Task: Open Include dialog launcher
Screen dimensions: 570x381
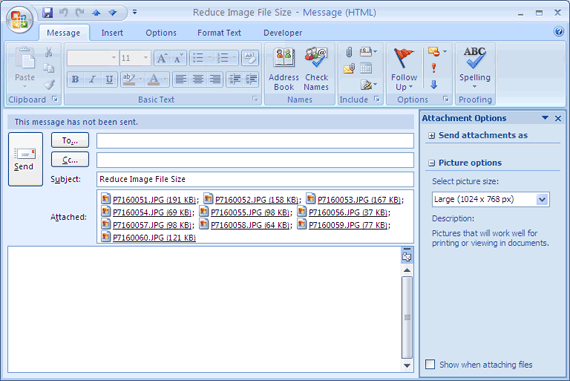Action: pos(377,99)
